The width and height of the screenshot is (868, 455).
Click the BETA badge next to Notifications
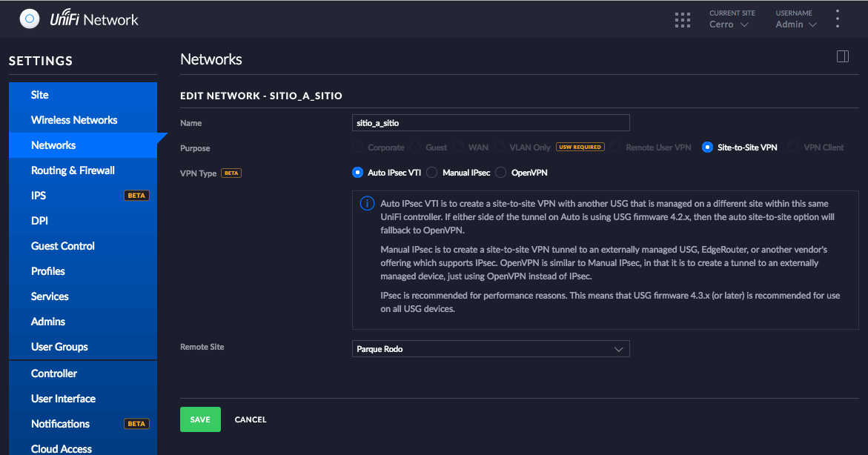point(136,424)
